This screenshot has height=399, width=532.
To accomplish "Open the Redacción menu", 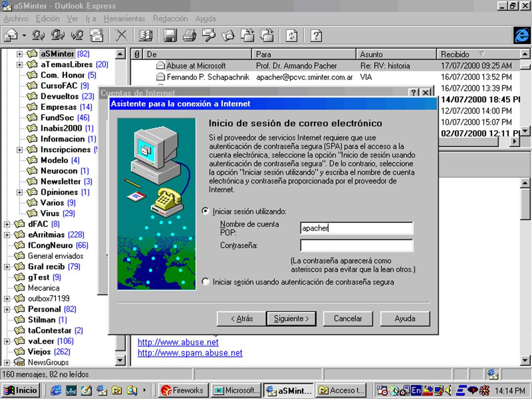I will tap(170, 19).
